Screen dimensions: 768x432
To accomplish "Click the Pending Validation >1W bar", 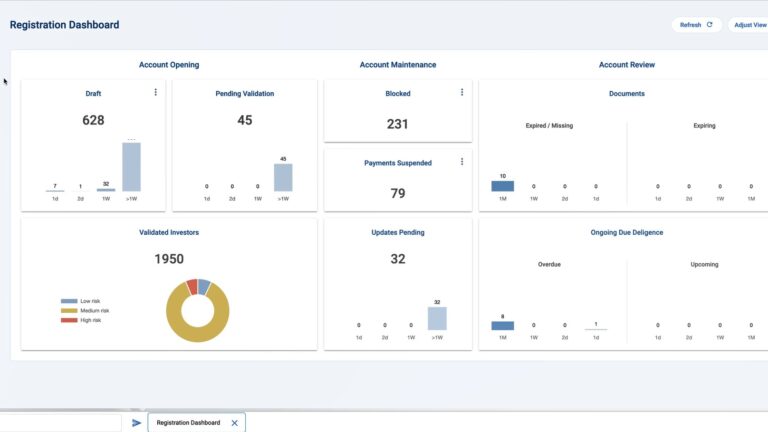I will pyautogui.click(x=283, y=177).
